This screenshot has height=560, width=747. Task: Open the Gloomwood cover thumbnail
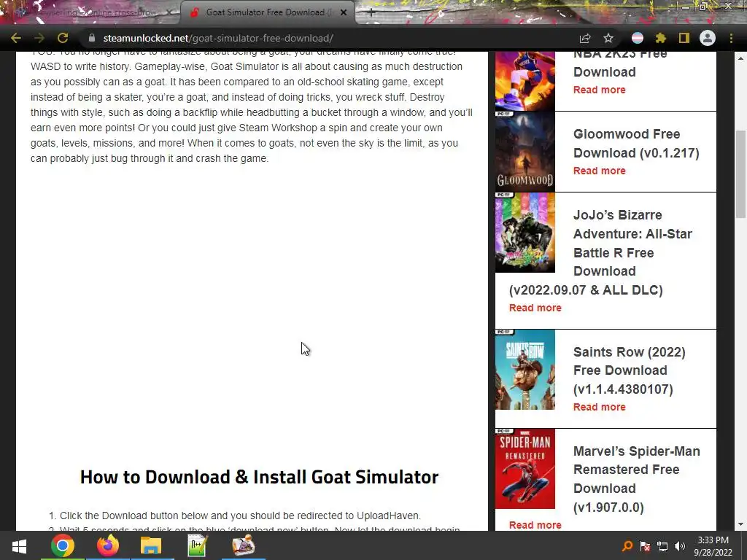coord(525,152)
